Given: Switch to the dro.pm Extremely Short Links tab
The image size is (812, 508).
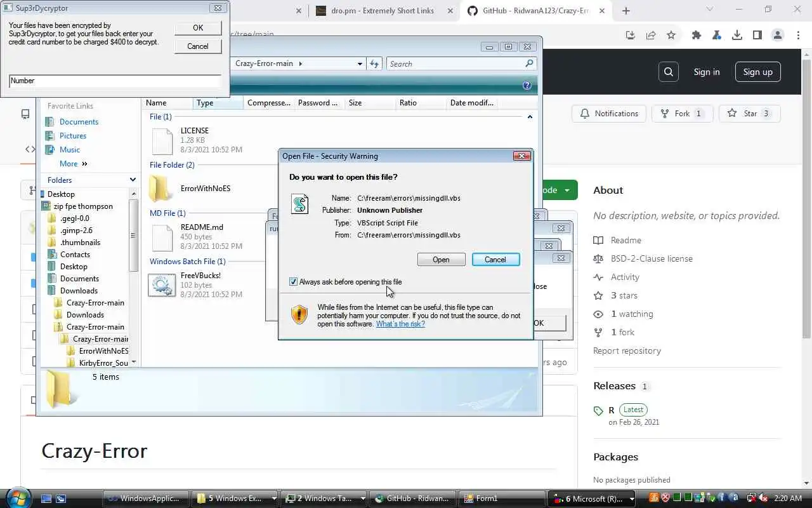Looking at the screenshot, I should [x=384, y=11].
